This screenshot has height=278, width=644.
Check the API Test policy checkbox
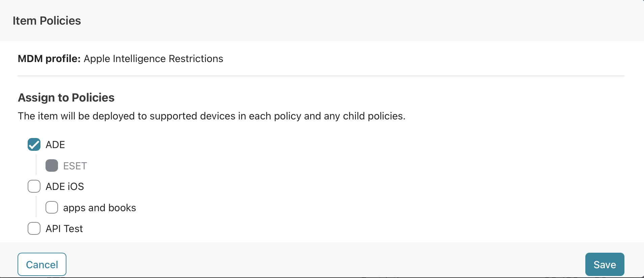pos(34,228)
